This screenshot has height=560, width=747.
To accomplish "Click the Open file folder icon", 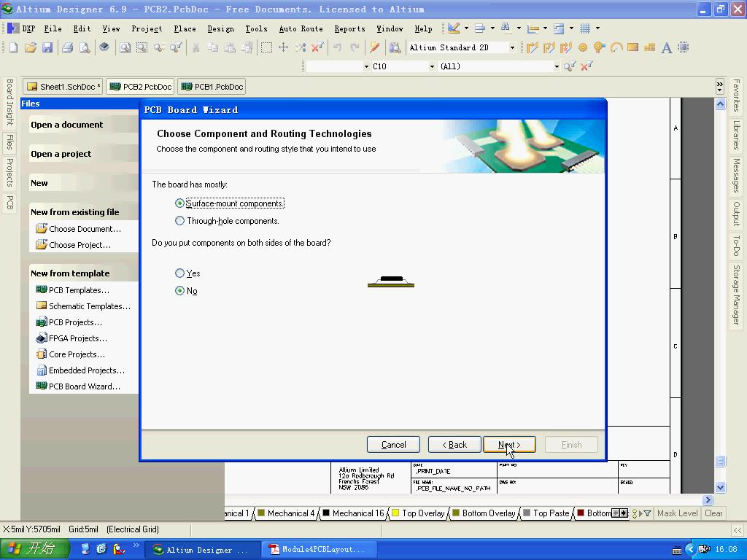I will coord(31,47).
